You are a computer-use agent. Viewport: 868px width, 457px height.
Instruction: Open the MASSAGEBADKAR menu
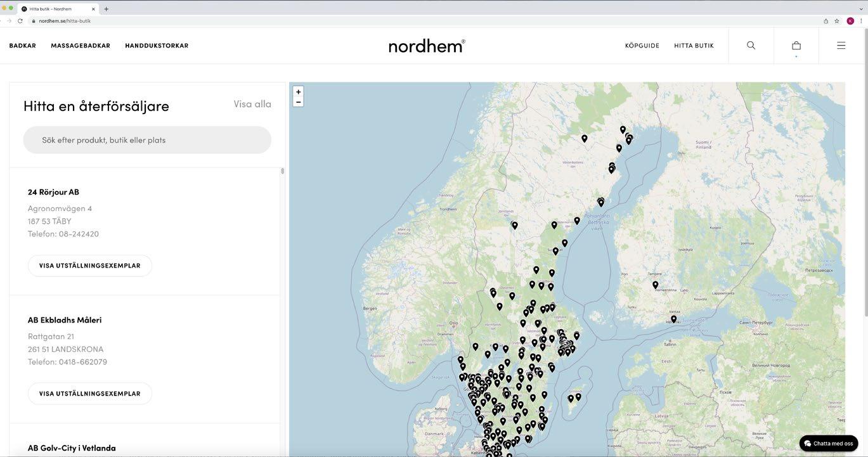point(81,46)
